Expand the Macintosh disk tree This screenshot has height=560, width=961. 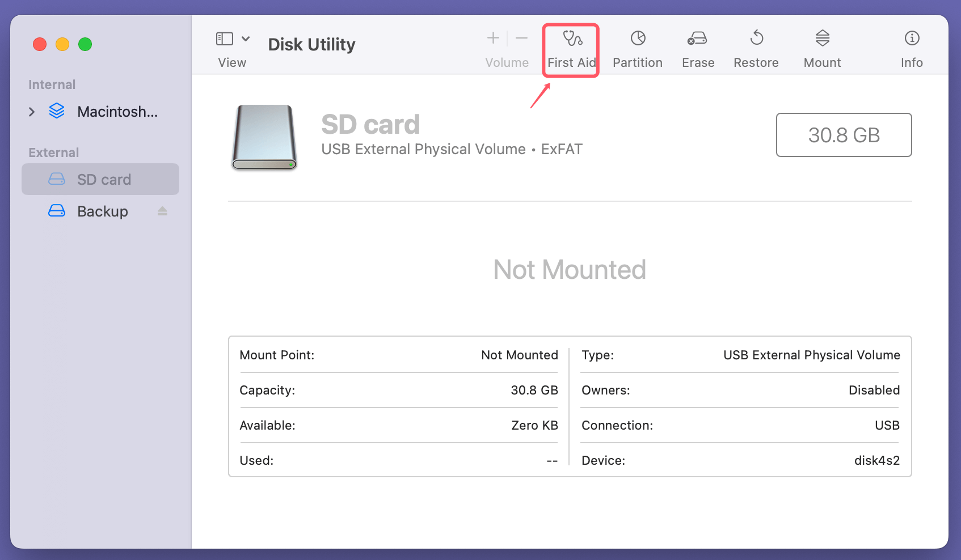click(x=32, y=112)
